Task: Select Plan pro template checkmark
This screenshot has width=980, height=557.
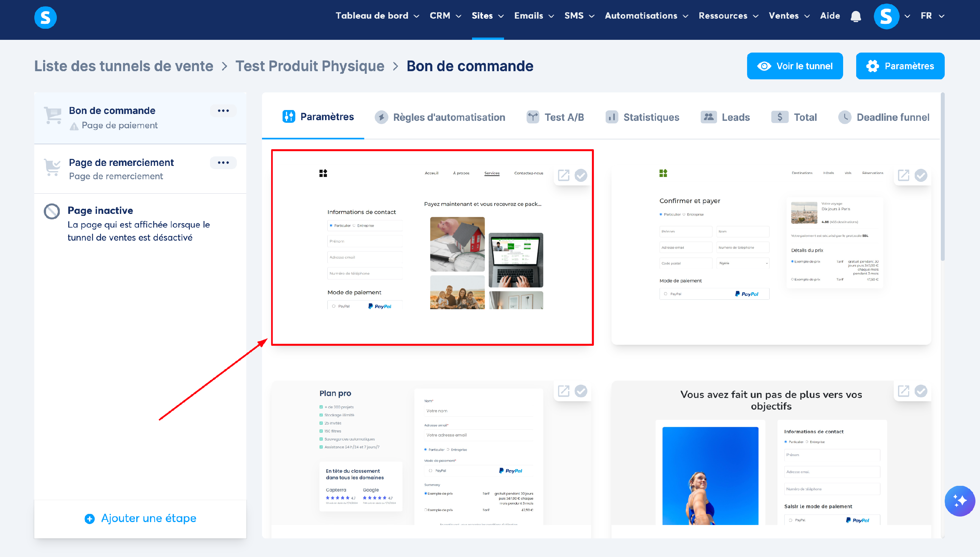Action: click(581, 391)
